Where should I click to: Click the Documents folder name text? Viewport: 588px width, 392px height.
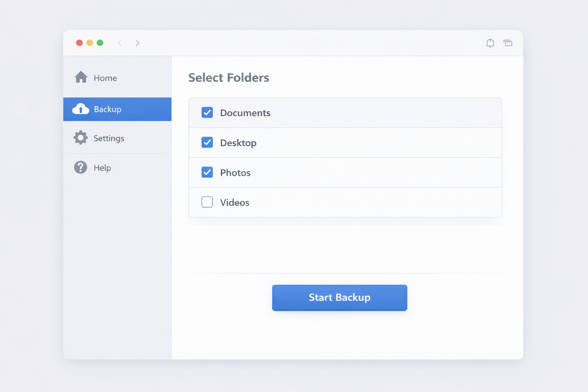(245, 113)
